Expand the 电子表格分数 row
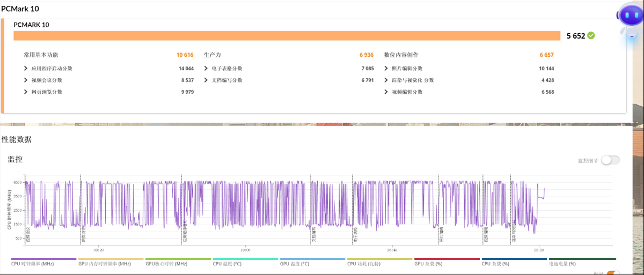This screenshot has width=644, height=275. 207,69
